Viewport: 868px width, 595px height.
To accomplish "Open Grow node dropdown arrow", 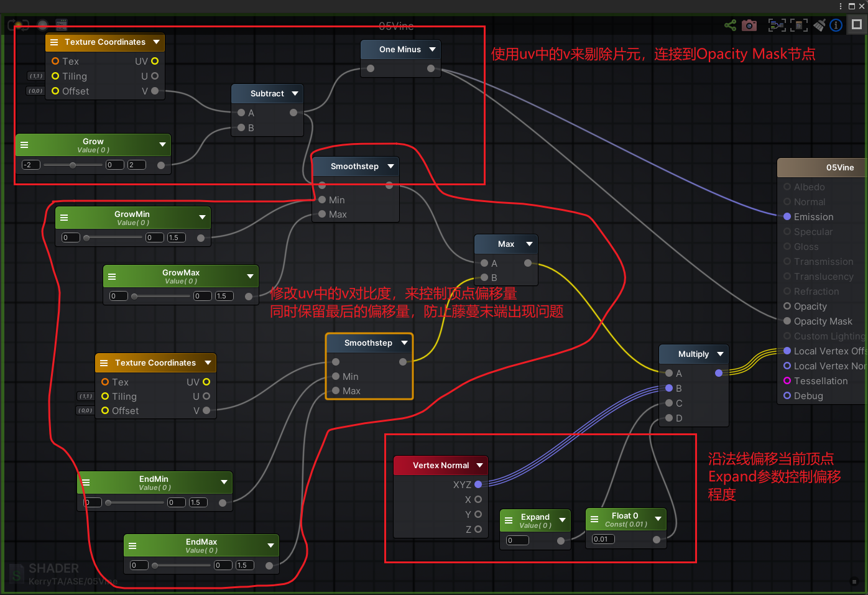I will 163,144.
